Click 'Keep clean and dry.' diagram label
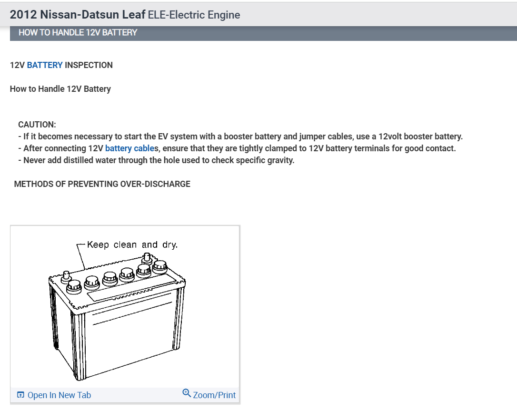Screen dimensions: 517x420 tap(132, 245)
